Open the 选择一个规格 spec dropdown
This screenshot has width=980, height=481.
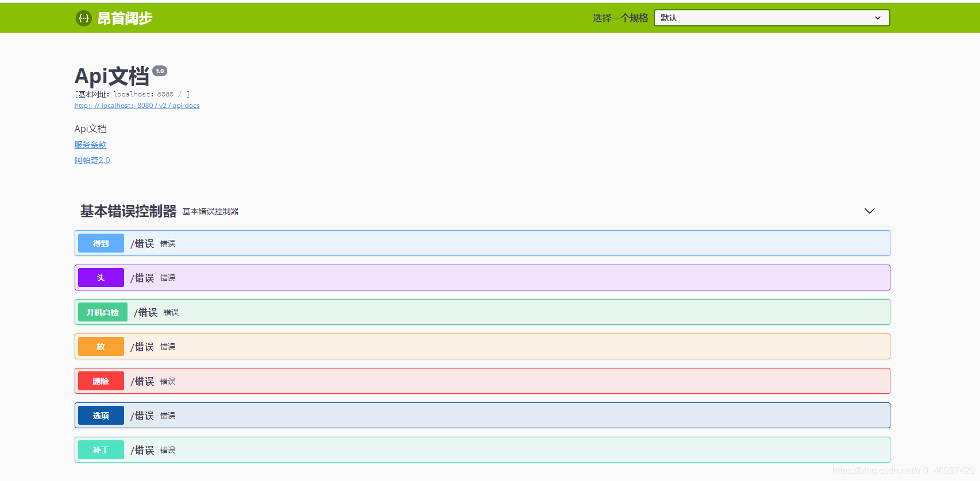coord(771,18)
